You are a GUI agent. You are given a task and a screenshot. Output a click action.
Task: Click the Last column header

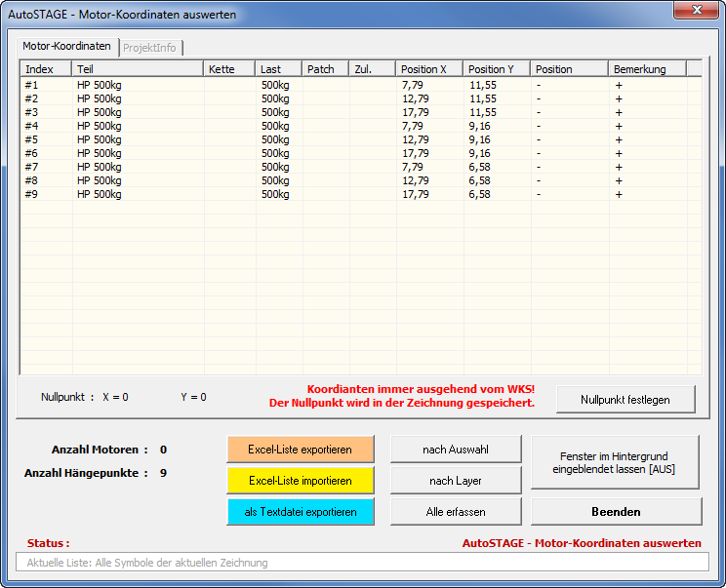point(278,69)
